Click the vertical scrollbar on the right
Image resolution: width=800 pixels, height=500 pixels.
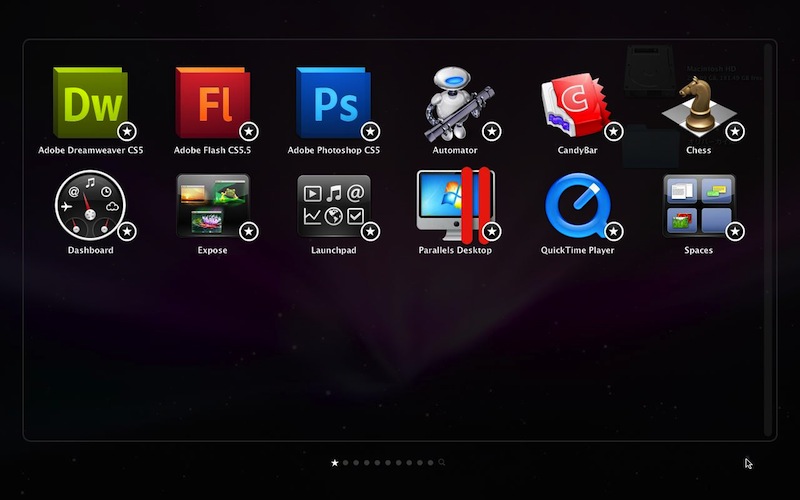coord(768,238)
